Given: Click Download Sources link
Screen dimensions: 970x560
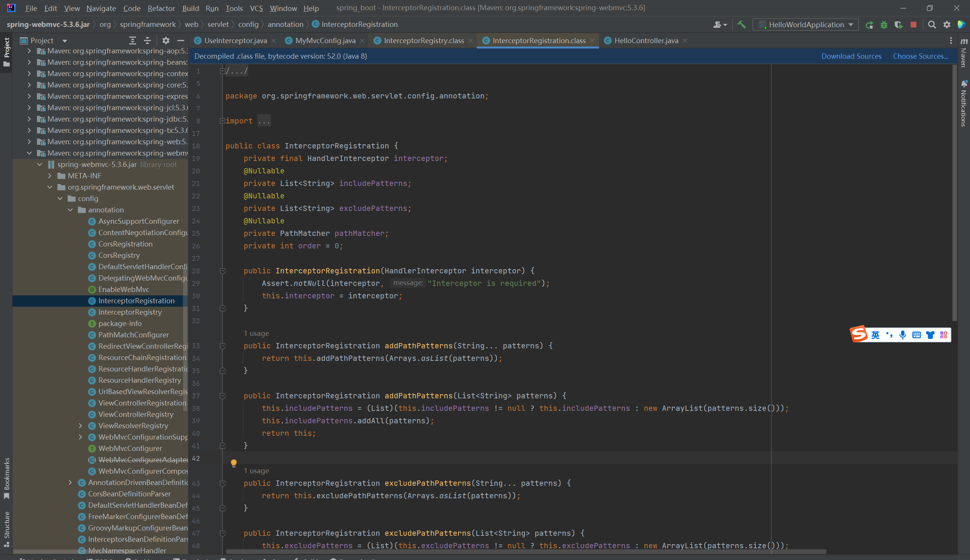Looking at the screenshot, I should coord(851,56).
